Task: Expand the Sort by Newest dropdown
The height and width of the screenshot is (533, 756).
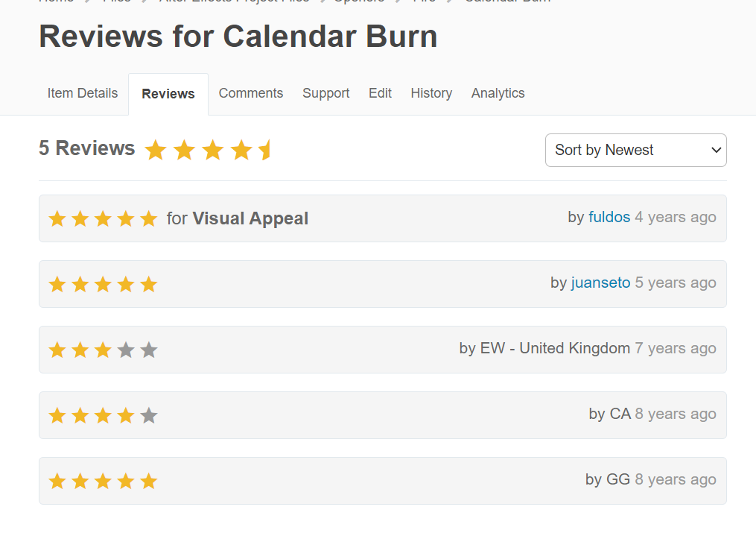Action: pyautogui.click(x=636, y=150)
